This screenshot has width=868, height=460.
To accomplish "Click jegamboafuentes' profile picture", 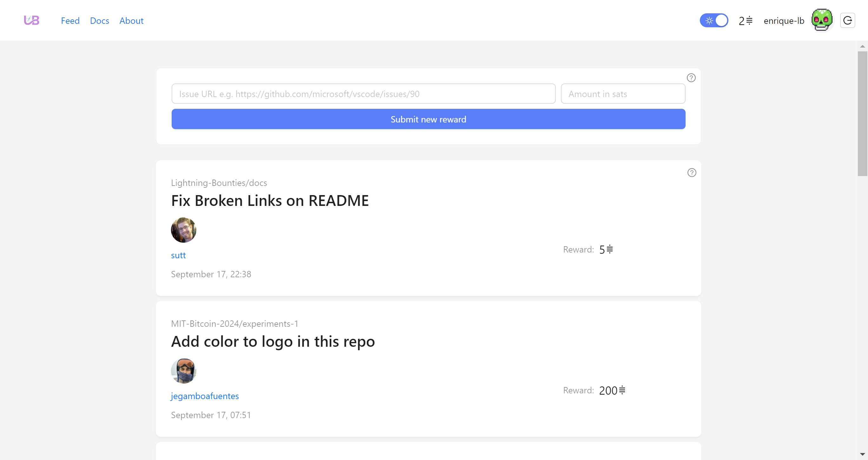I will tap(184, 371).
